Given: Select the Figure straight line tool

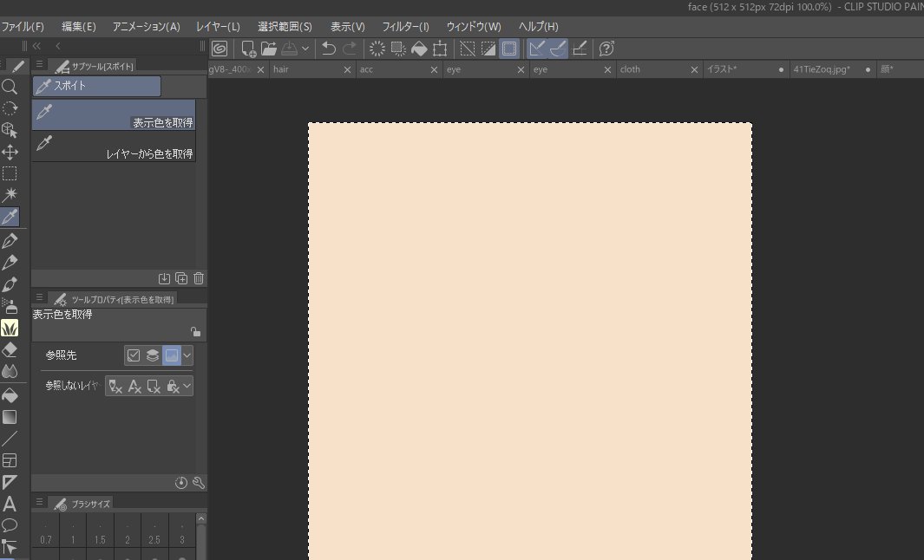Looking at the screenshot, I should (10, 439).
